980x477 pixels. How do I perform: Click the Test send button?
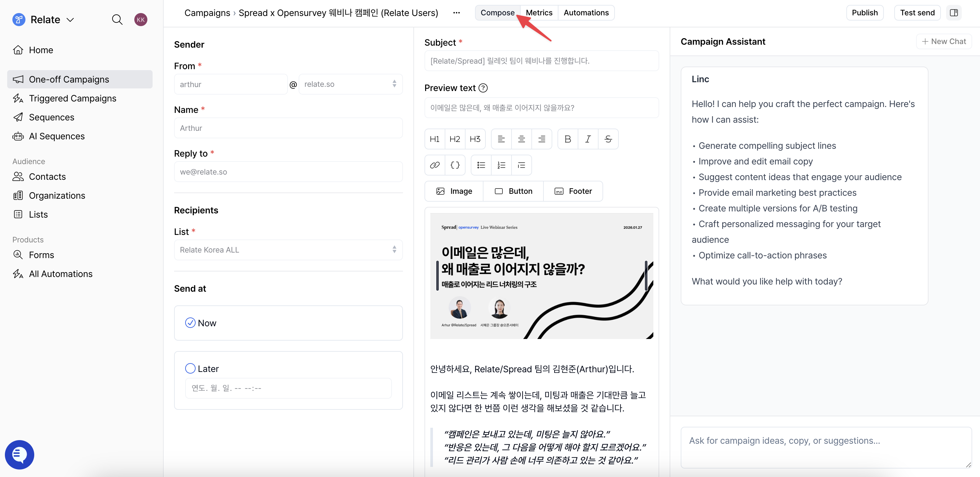[917, 13]
